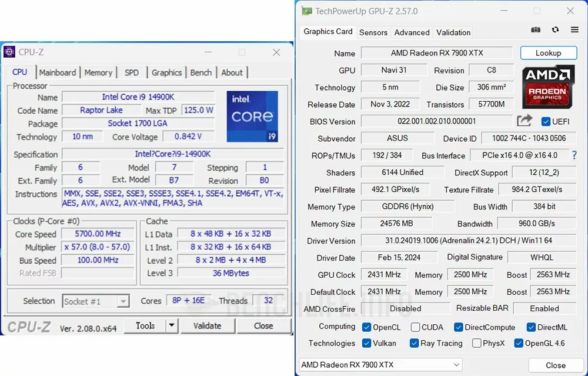Click the CPU-Z title bar app icon
Viewport: 588px width, 376px height.
coord(9,52)
